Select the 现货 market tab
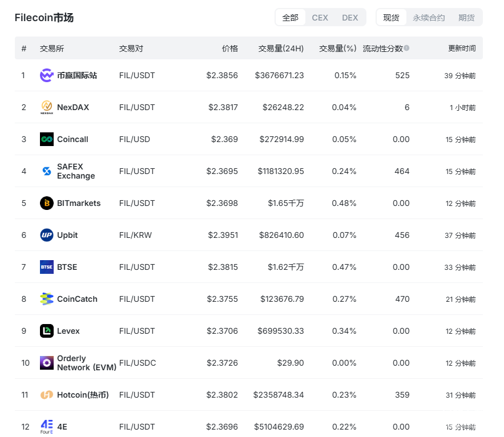This screenshot has width=504, height=437. (391, 17)
